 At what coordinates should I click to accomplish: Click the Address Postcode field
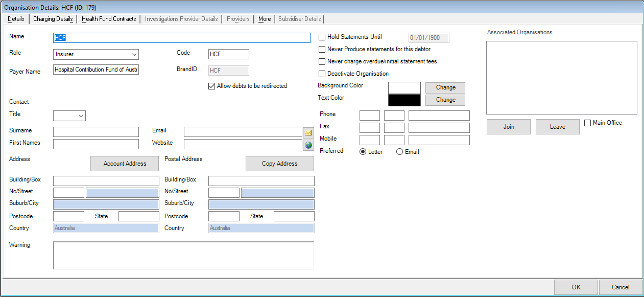coord(68,216)
